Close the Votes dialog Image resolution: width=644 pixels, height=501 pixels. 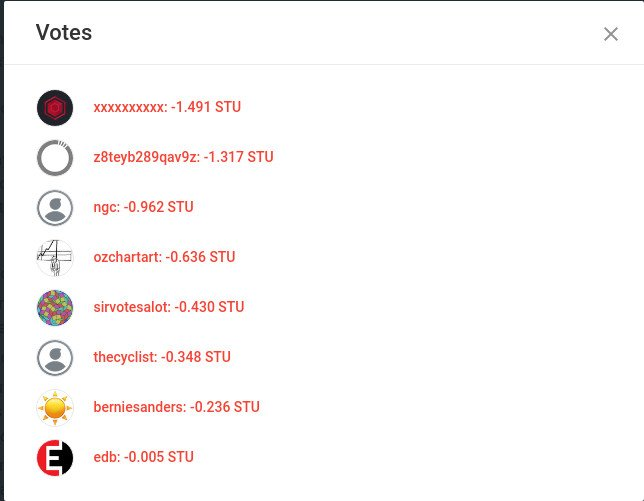tap(611, 34)
